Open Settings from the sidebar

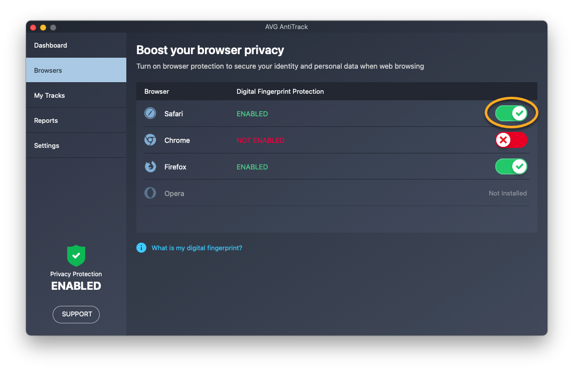(x=47, y=145)
